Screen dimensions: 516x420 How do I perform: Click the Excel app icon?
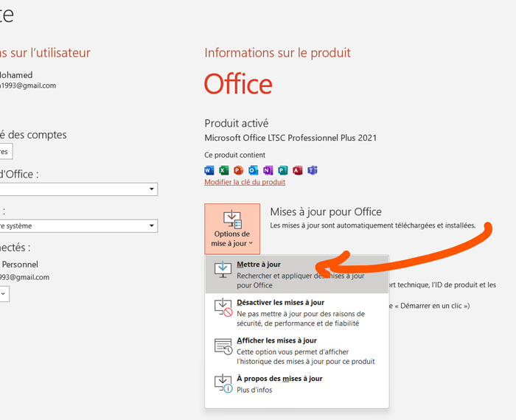coord(224,170)
